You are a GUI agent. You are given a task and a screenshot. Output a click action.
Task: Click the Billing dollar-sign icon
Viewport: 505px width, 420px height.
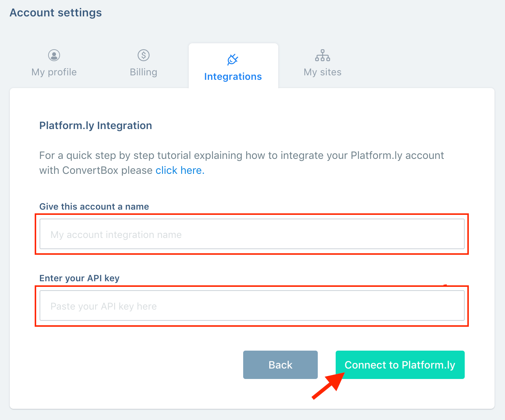[144, 55]
